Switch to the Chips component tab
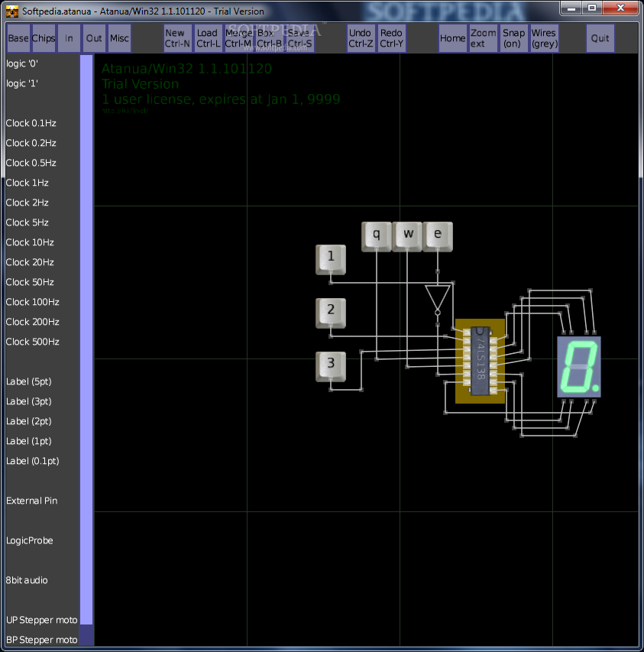This screenshot has height=652, width=644. tap(44, 38)
